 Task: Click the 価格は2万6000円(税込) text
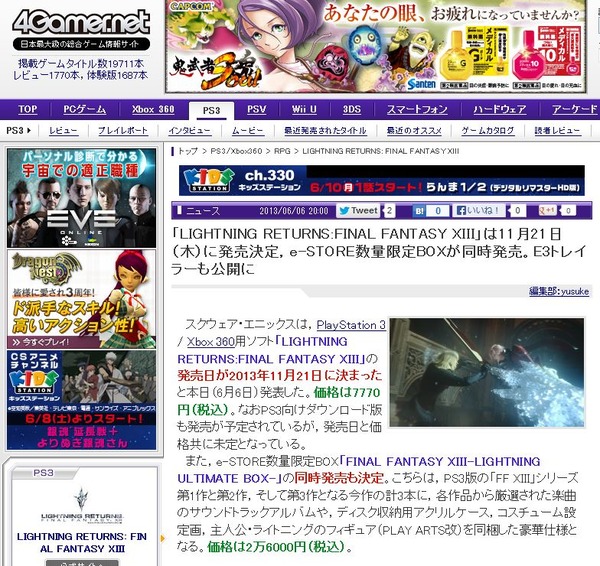point(276,547)
